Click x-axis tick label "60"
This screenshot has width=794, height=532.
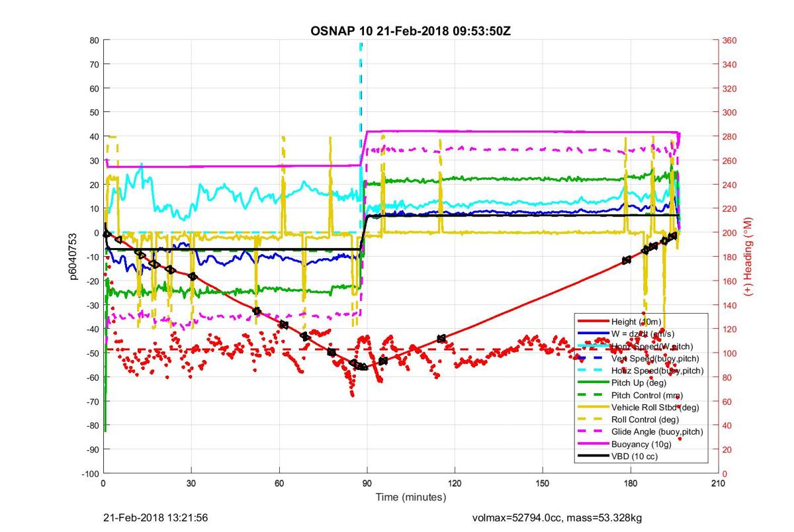pos(279,484)
